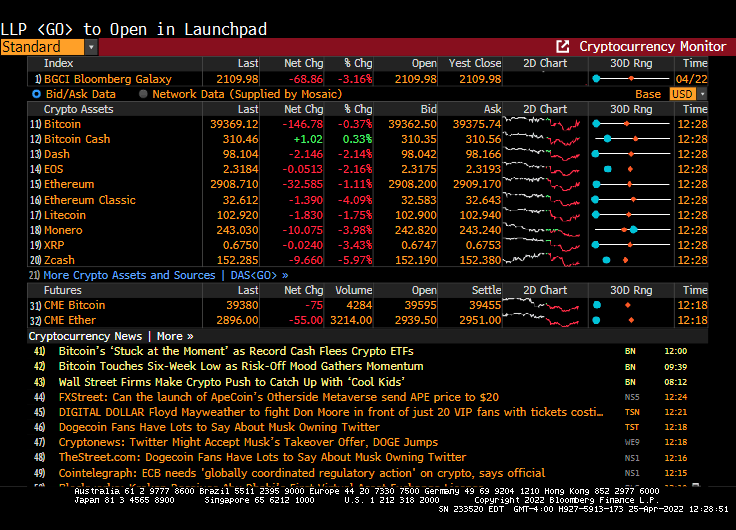736x530 pixels.
Task: Click the Cryptocurrency News header tab
Action: tap(85, 336)
